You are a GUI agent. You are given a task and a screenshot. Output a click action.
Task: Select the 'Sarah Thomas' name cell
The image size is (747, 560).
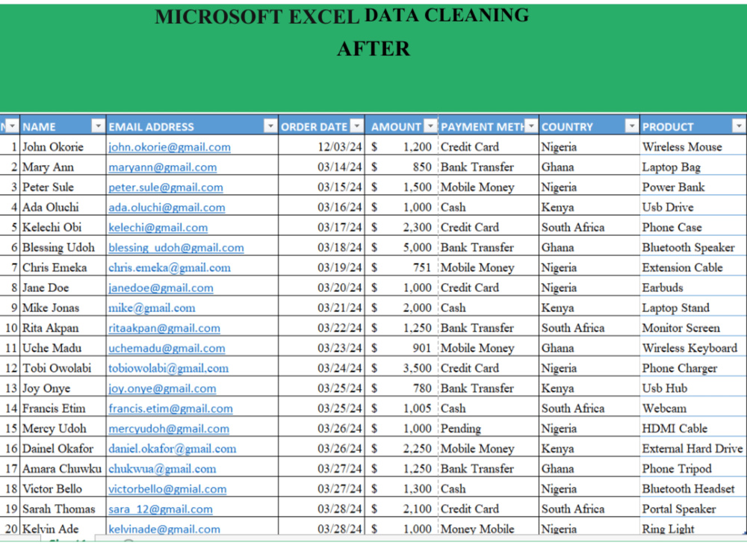click(x=63, y=508)
